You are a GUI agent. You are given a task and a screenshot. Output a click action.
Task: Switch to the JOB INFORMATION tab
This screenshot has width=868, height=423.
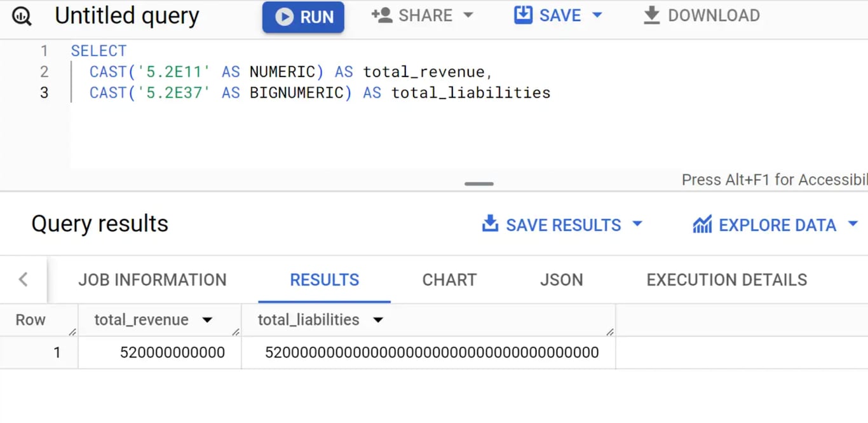point(153,280)
